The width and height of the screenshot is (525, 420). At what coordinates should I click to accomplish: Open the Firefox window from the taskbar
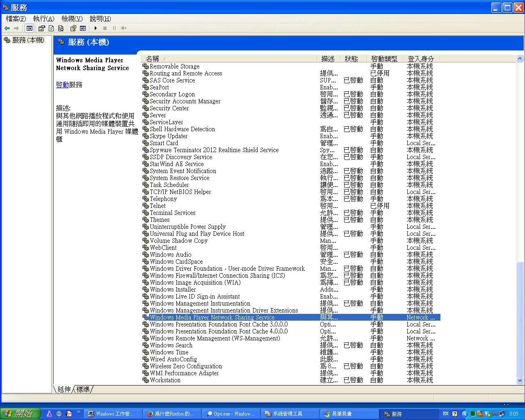[170, 414]
